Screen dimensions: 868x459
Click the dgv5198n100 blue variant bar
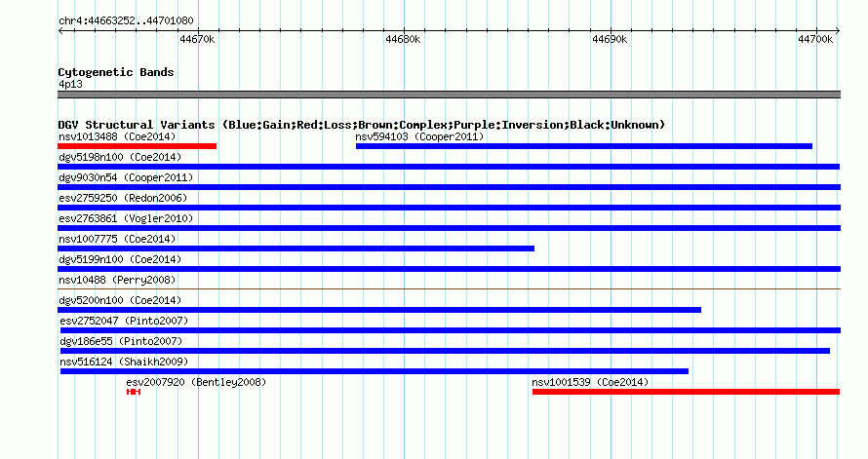point(449,167)
